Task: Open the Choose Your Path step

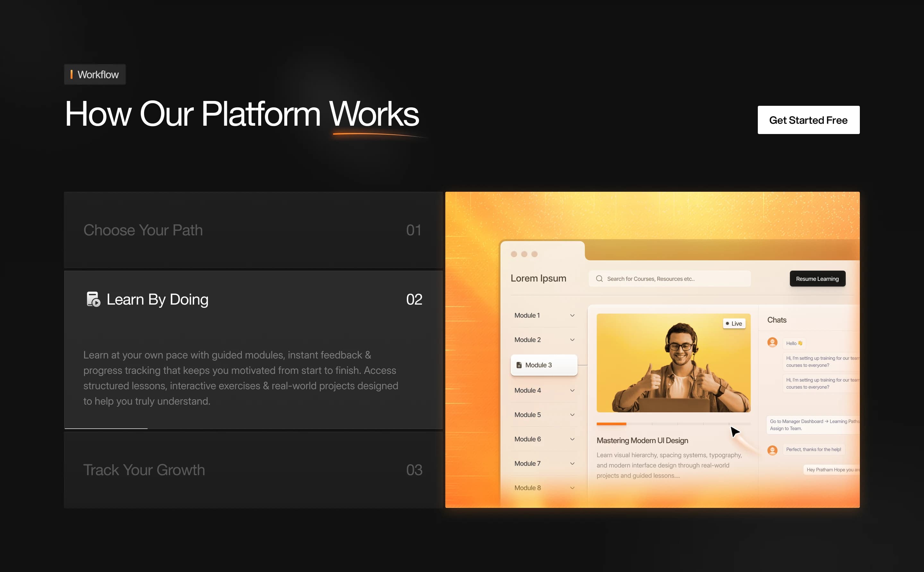Action: 253,230
